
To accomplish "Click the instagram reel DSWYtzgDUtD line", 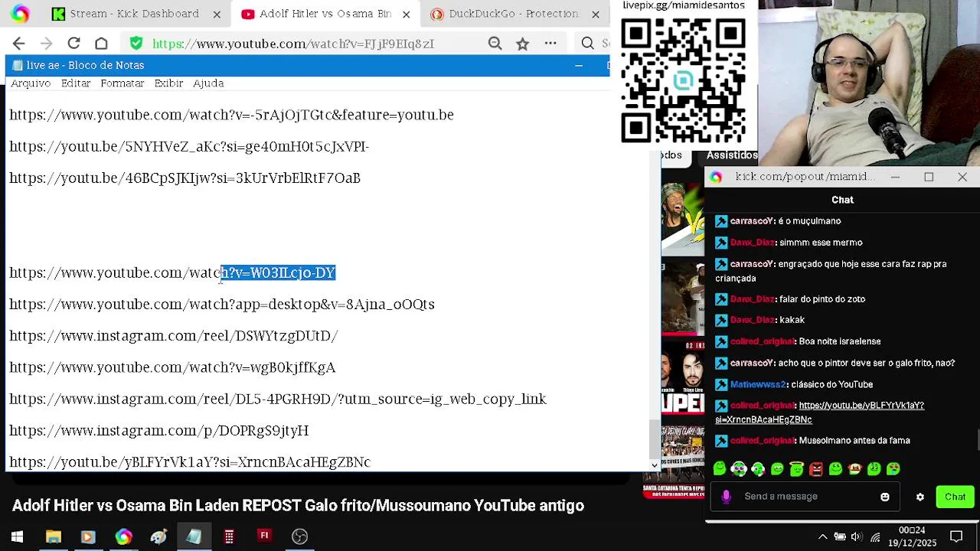I will (174, 336).
